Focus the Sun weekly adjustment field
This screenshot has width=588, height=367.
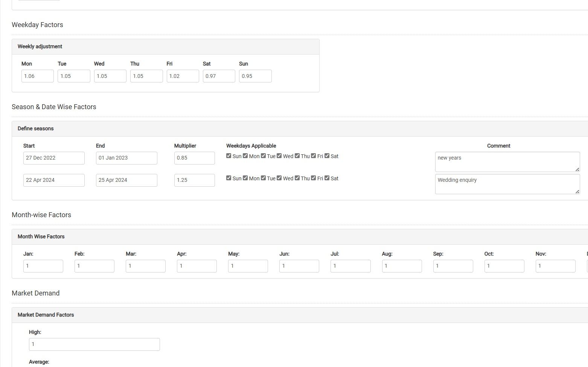point(255,76)
